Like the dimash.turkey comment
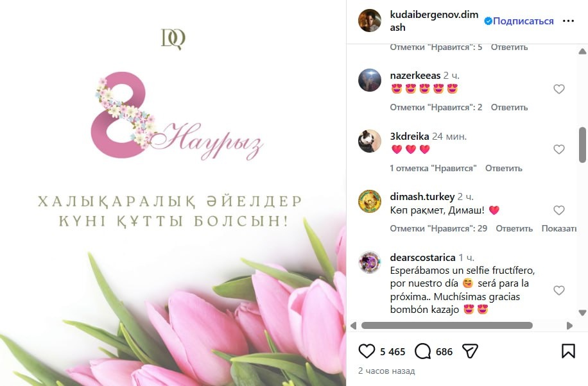Screen dimensions: 588x386 coord(558,210)
